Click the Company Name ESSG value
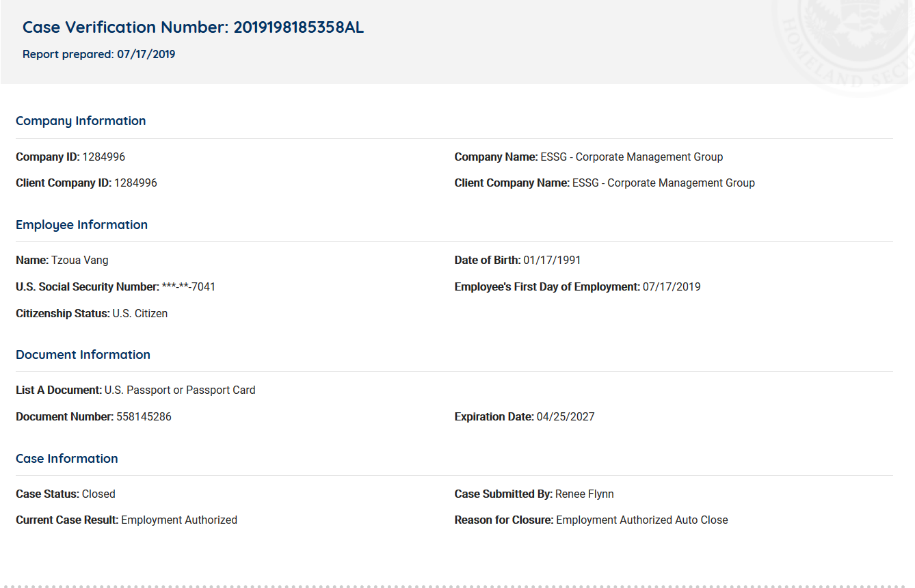The height and width of the screenshot is (588, 915). [631, 157]
